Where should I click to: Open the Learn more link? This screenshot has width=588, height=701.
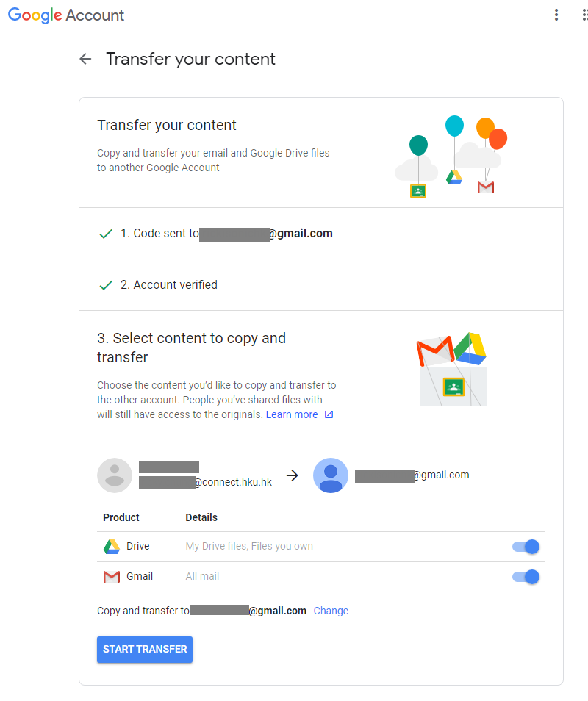pos(292,414)
